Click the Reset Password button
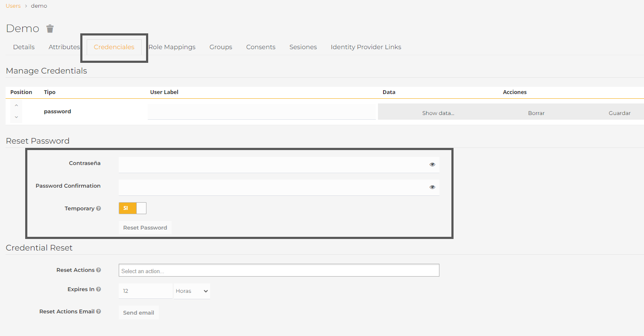This screenshot has height=336, width=644. pos(145,228)
